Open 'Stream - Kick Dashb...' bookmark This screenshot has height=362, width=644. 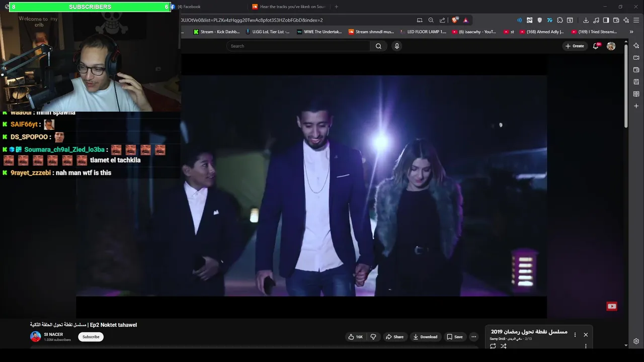point(216,32)
